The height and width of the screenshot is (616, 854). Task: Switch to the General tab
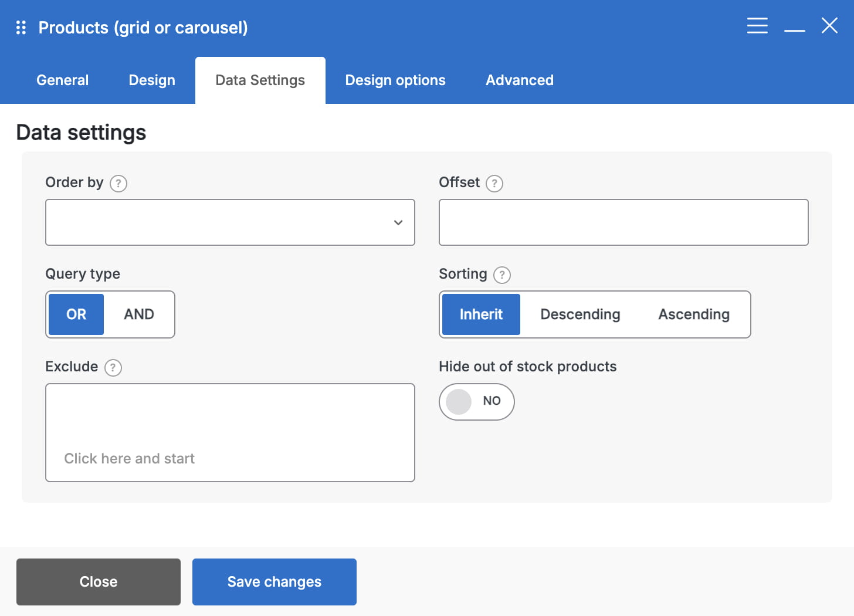63,80
